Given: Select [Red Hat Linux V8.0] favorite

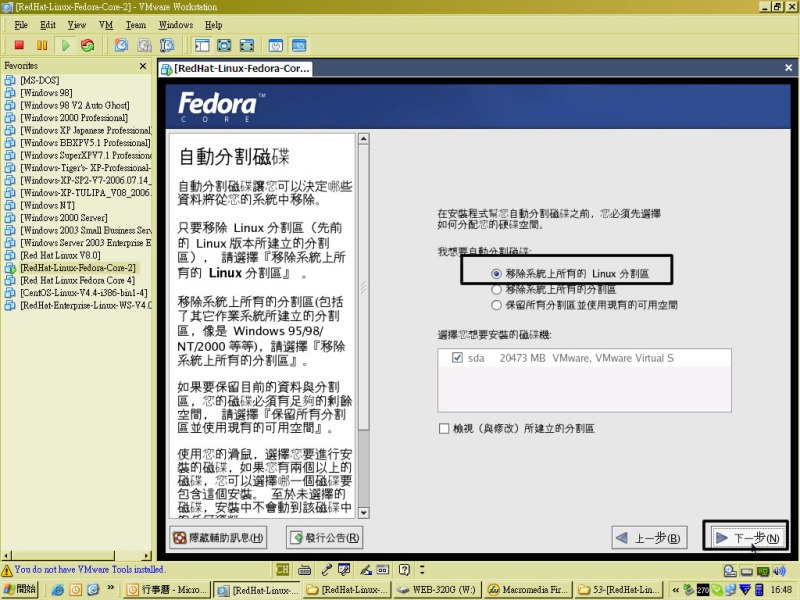Looking at the screenshot, I should pos(60,256).
